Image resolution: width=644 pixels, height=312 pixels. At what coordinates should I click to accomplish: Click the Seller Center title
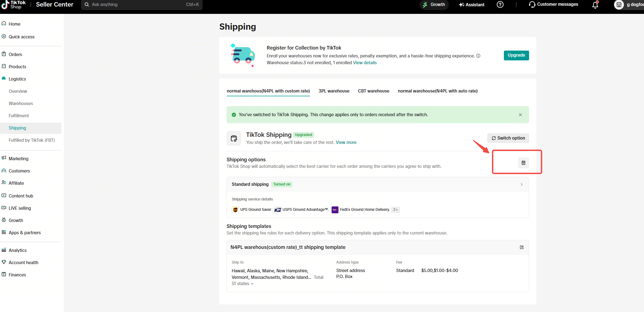(x=55, y=5)
